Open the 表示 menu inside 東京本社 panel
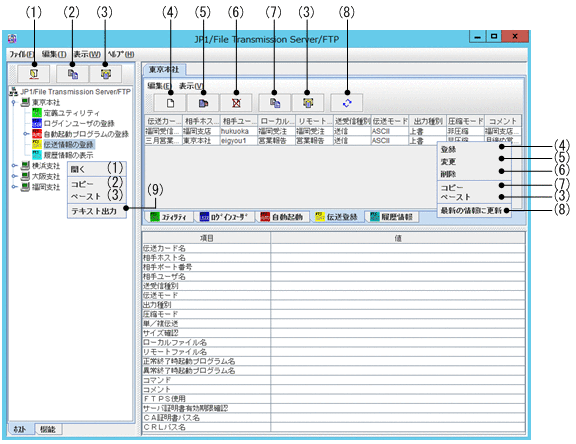Image resolution: width=576 pixels, height=444 pixels. (191, 86)
